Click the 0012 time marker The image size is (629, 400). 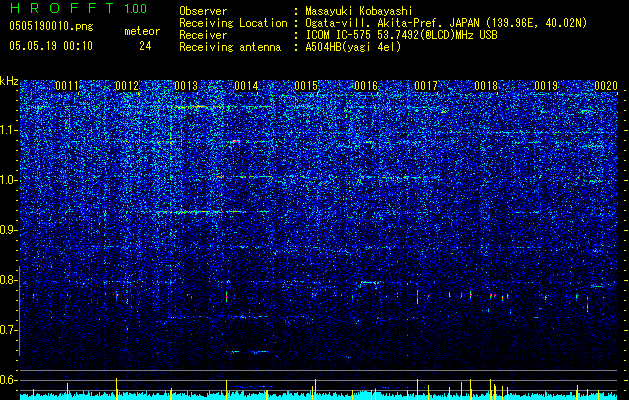127,86
